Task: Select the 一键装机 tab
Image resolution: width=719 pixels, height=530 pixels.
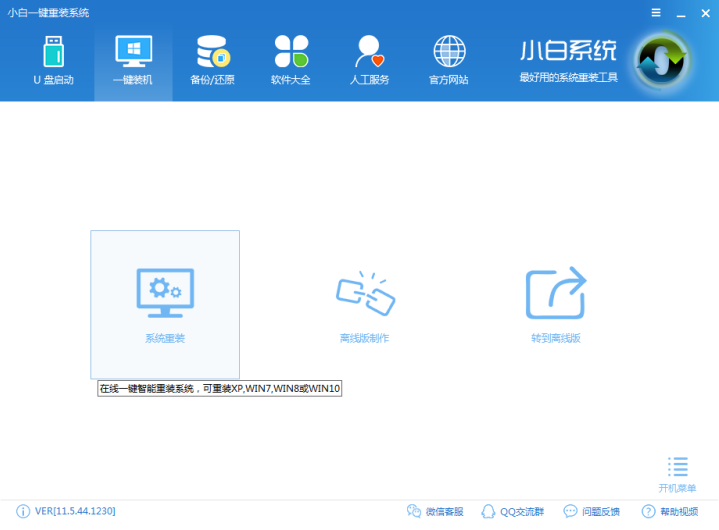Action: click(133, 61)
